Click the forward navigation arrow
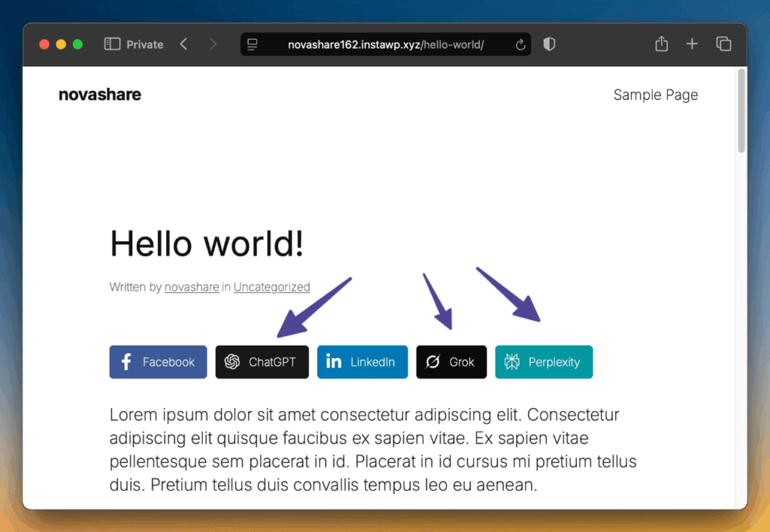Image resolution: width=770 pixels, height=532 pixels. (x=213, y=44)
